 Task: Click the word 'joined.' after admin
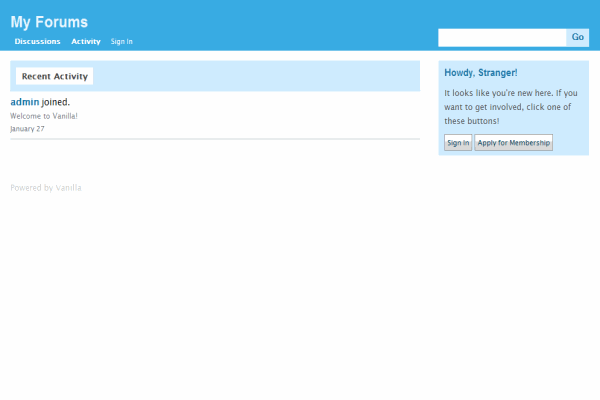pos(56,102)
